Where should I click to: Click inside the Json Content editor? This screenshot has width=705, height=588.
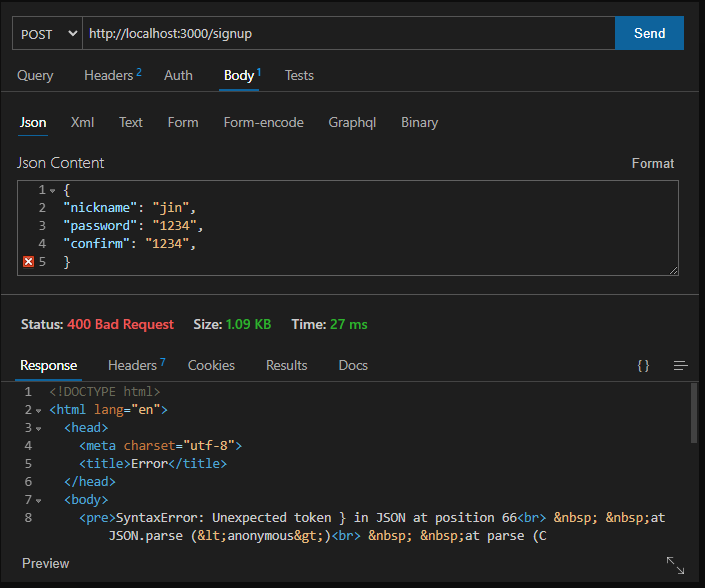[348, 228]
